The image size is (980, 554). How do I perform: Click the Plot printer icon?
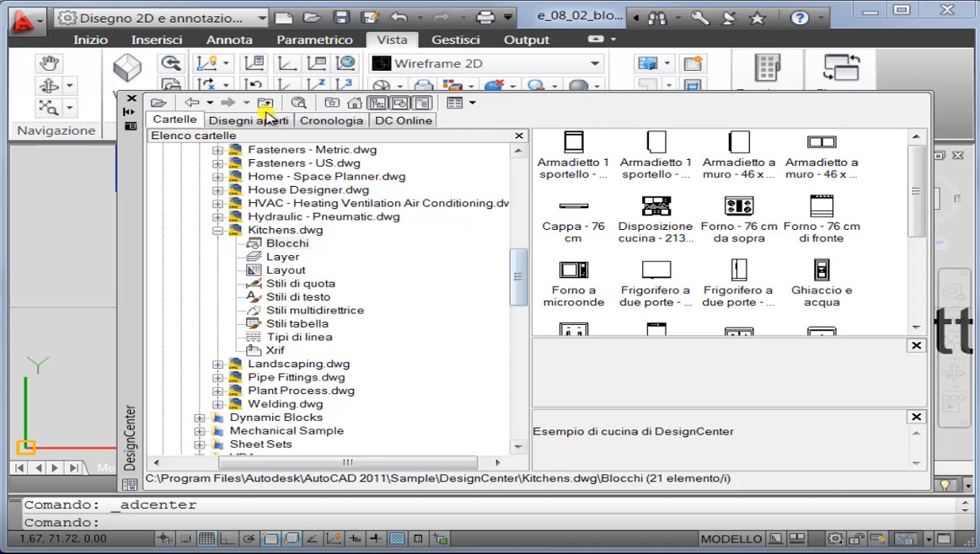coord(485,18)
